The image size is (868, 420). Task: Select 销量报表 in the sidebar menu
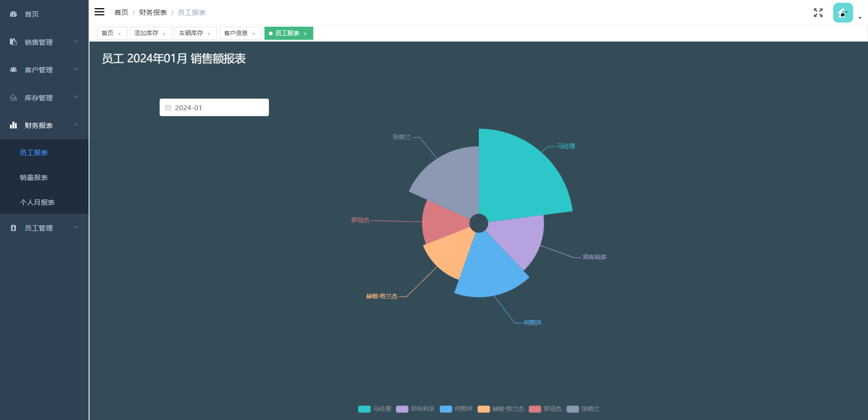33,177
